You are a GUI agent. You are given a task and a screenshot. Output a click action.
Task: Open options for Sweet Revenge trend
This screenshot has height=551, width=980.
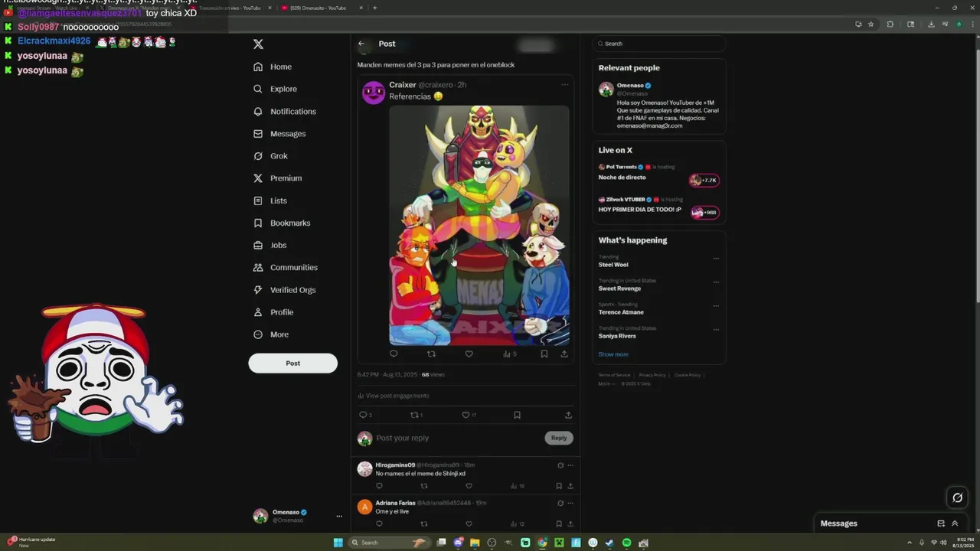coord(716,282)
